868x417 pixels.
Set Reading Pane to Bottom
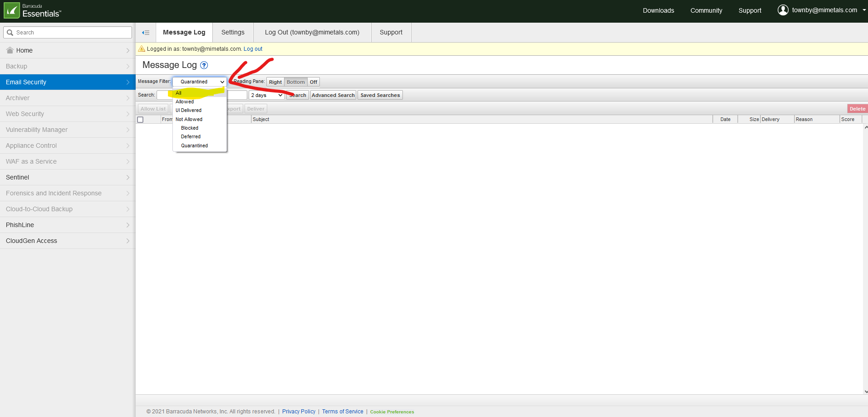(296, 82)
